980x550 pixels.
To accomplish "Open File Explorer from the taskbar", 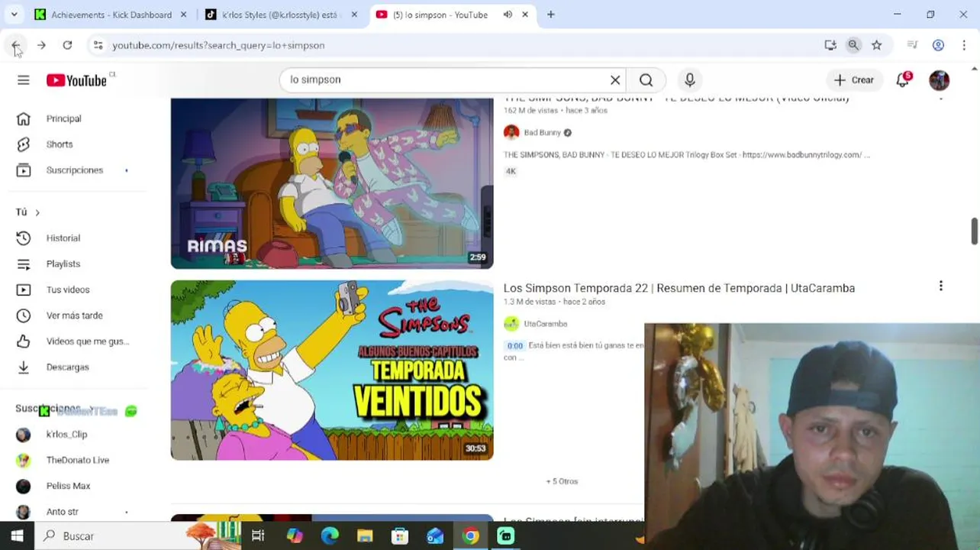I will [365, 536].
